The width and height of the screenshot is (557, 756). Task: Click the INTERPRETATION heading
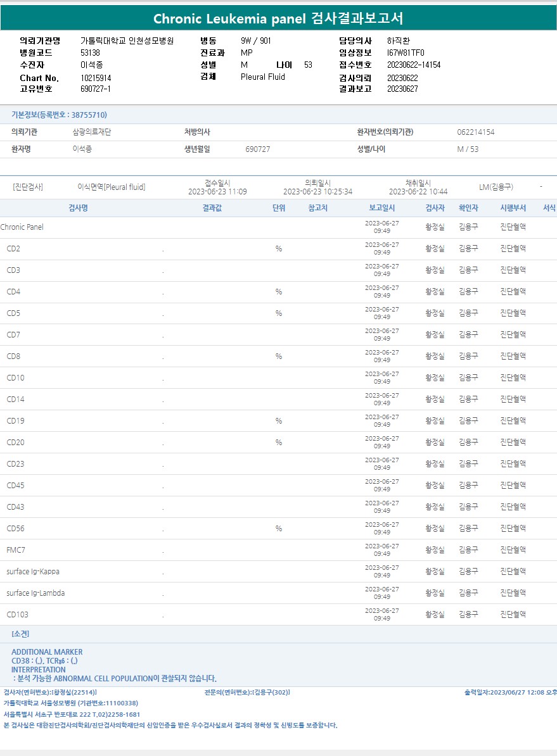click(x=38, y=669)
